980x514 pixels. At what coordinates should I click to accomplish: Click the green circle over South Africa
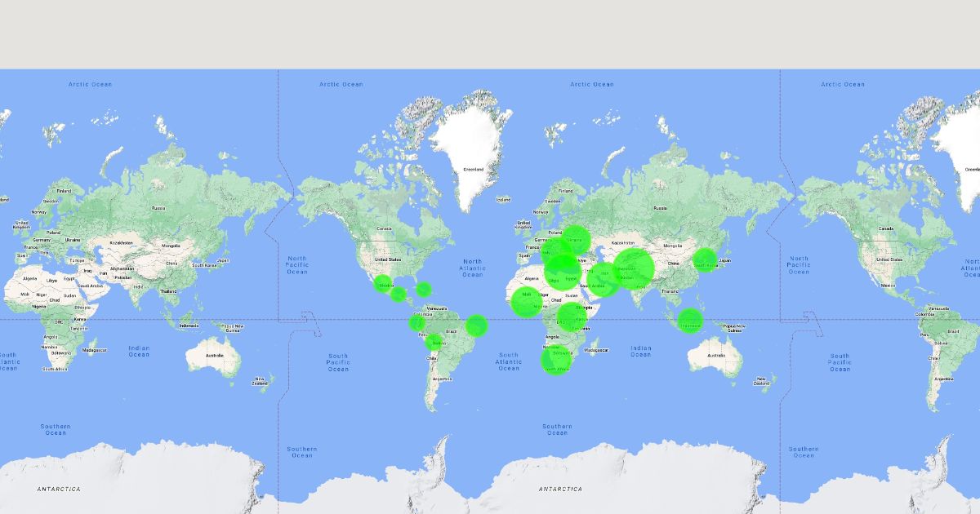[555, 361]
